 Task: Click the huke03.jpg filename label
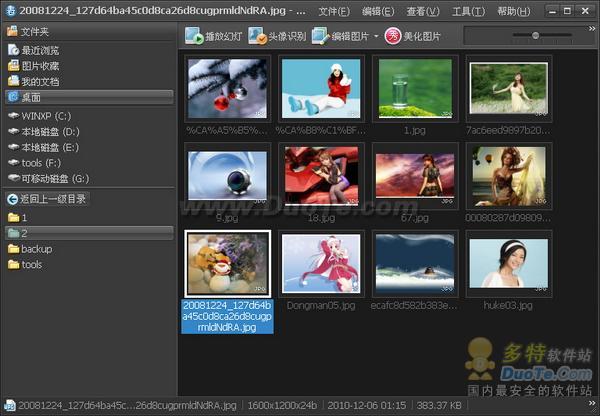pos(508,305)
